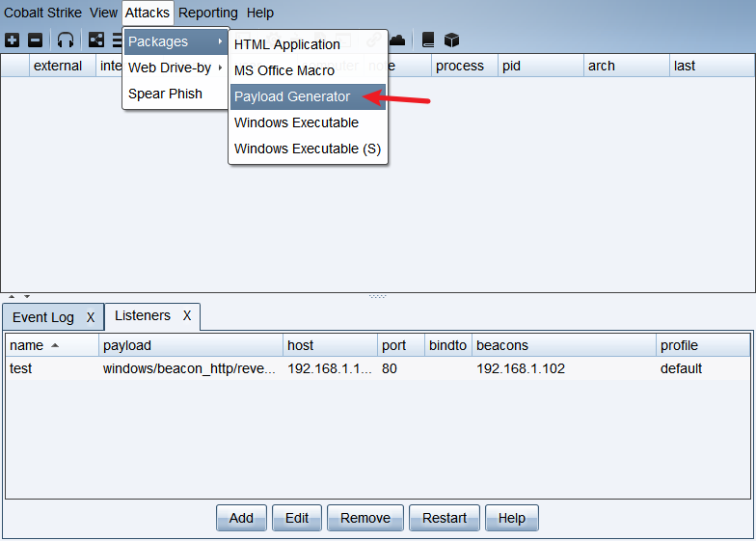
Task: Sort listeners by name column
Action: pos(52,345)
